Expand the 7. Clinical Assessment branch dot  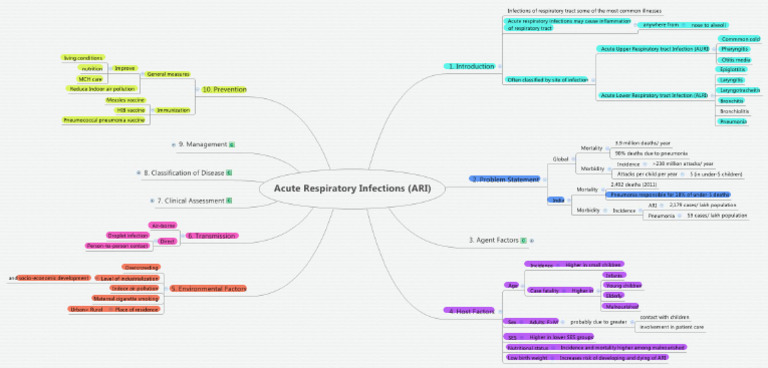[152, 200]
